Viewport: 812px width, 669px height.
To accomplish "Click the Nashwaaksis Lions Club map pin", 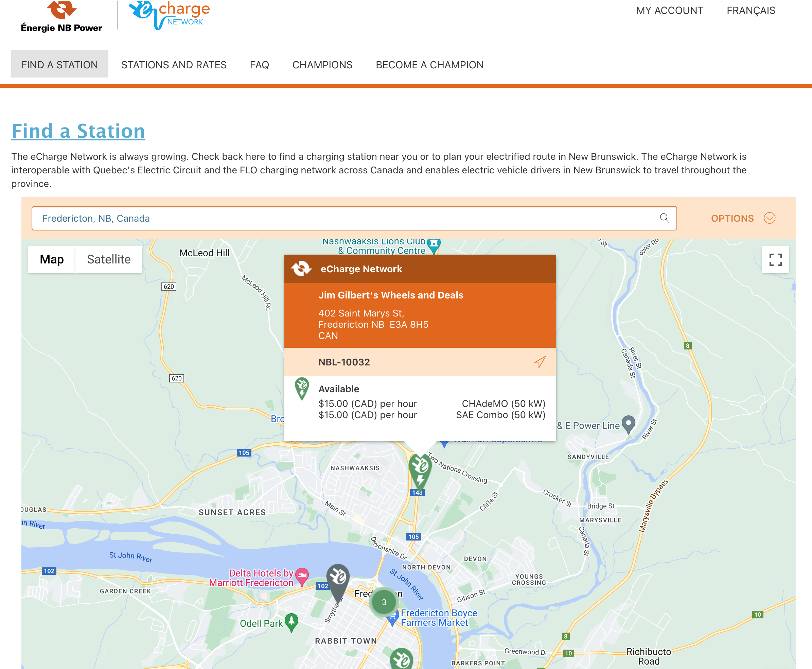I will click(434, 245).
